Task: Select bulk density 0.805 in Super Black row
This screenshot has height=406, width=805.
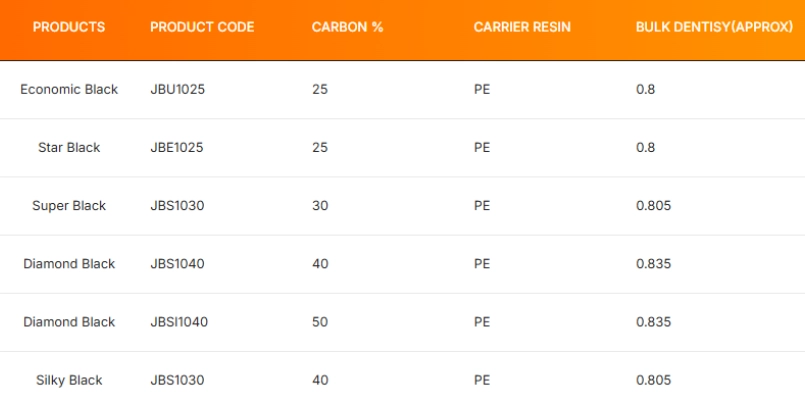Action: tap(653, 206)
